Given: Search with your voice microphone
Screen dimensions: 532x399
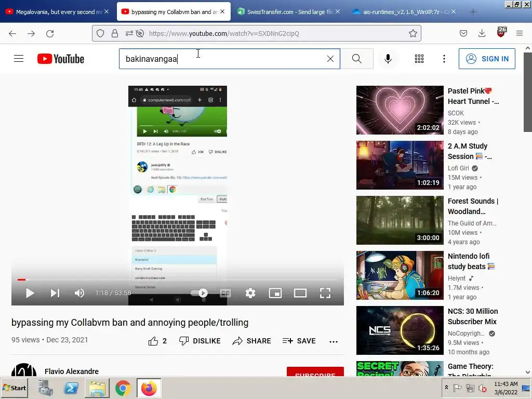Looking at the screenshot, I should click(388, 59).
